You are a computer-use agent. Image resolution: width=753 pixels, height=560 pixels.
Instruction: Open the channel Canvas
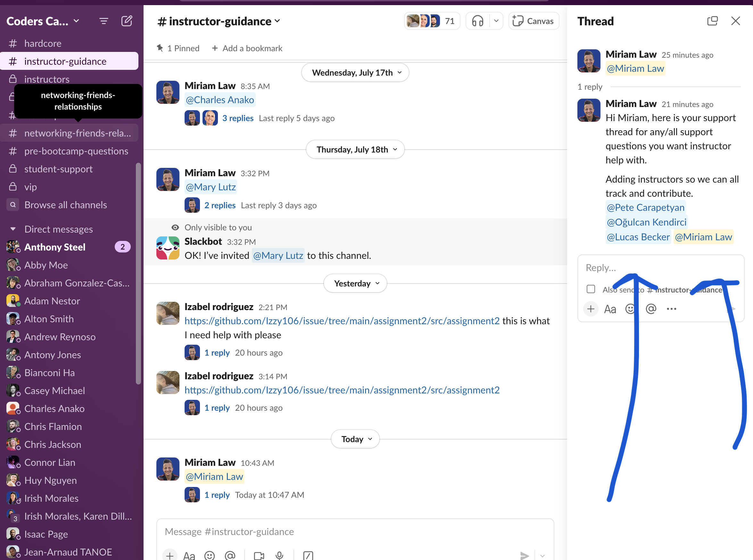coord(533,21)
